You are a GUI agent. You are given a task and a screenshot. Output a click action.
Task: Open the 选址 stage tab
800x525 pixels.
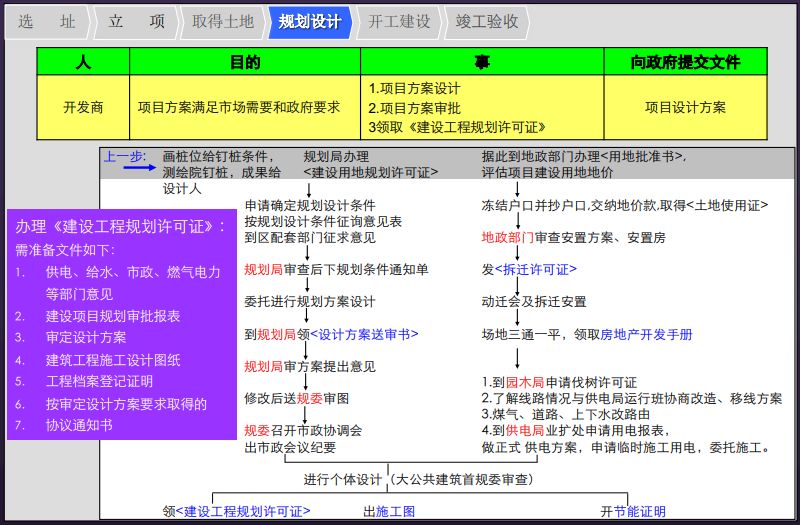(46, 21)
